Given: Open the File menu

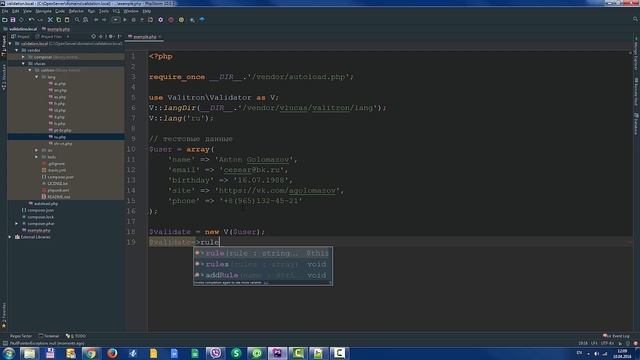Looking at the screenshot, I should click(x=5, y=11).
